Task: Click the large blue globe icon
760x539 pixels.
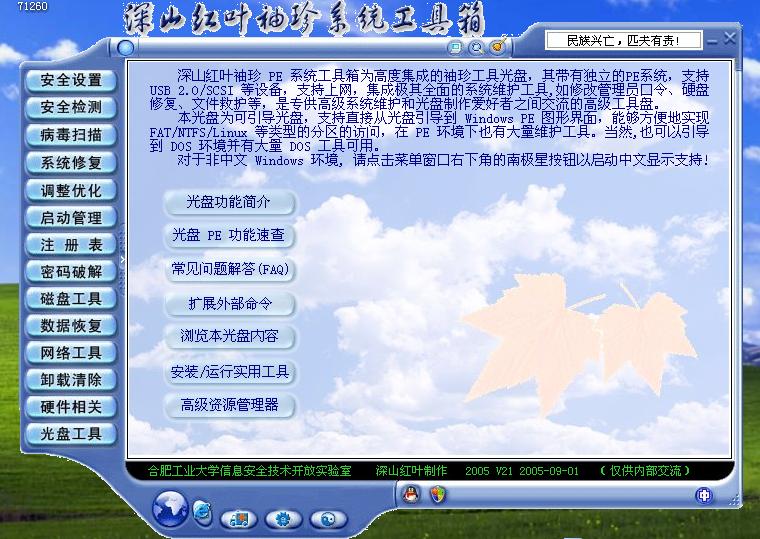Action: click(170, 509)
